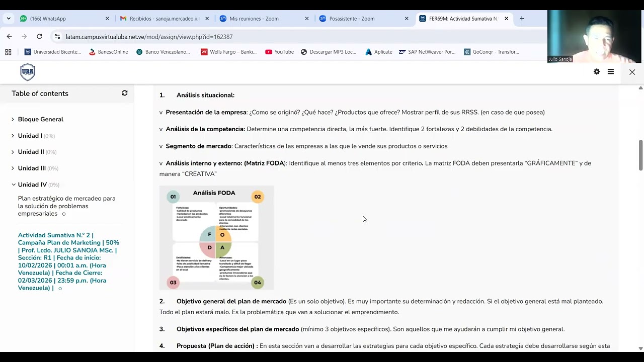Screen dimensions: 644x362
Task: Toggle completion circle for Plan estratégico item
Action: (x=63, y=214)
